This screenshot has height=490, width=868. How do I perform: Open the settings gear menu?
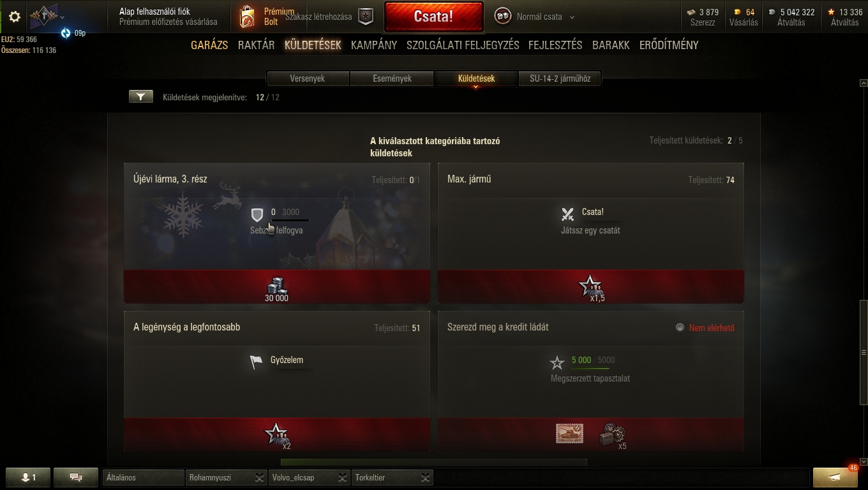pyautogui.click(x=15, y=17)
